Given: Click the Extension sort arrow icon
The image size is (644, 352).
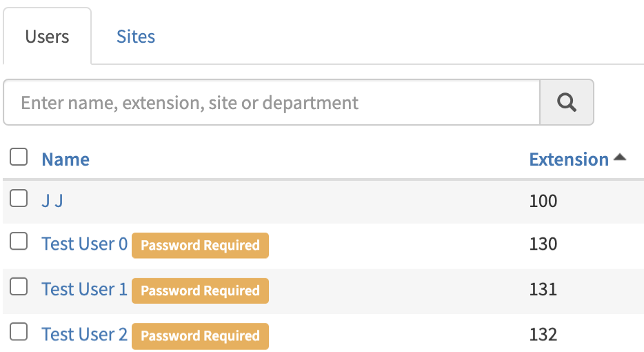Looking at the screenshot, I should coord(619,158).
